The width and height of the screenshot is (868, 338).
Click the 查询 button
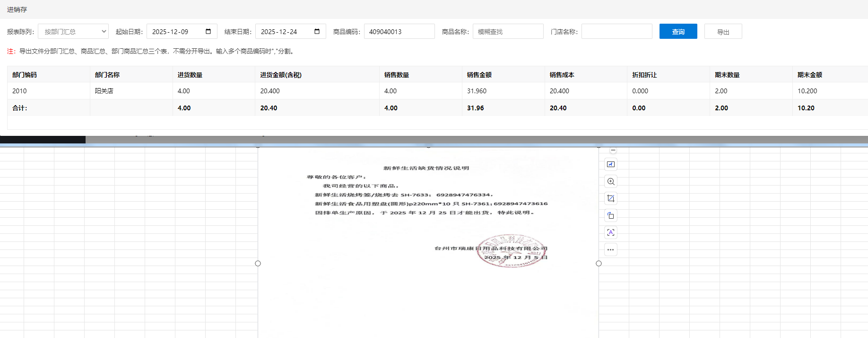click(678, 32)
